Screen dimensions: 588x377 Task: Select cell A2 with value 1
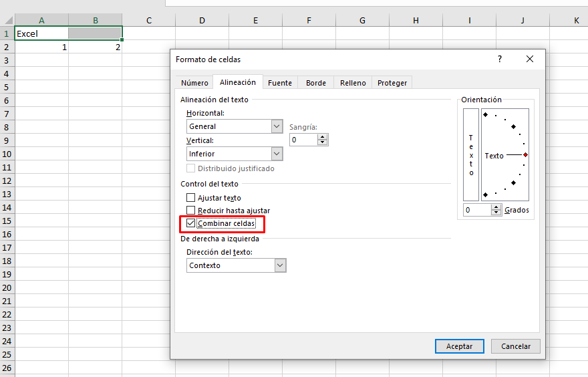[41, 47]
